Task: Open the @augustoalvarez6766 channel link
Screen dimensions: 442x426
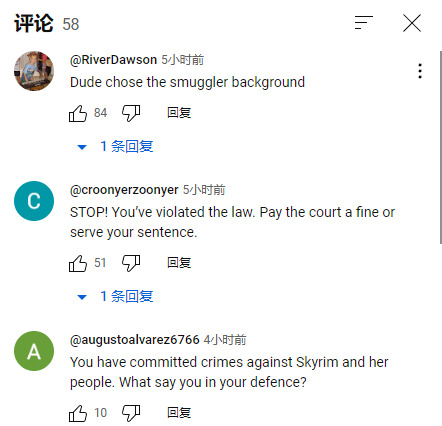Action: [x=135, y=340]
